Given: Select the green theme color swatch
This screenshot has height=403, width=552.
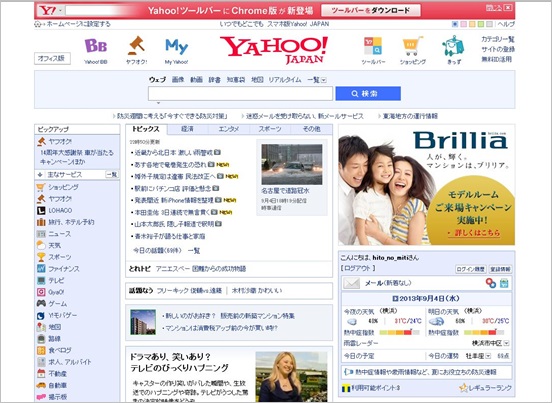Looking at the screenshot, I should coord(481,24).
